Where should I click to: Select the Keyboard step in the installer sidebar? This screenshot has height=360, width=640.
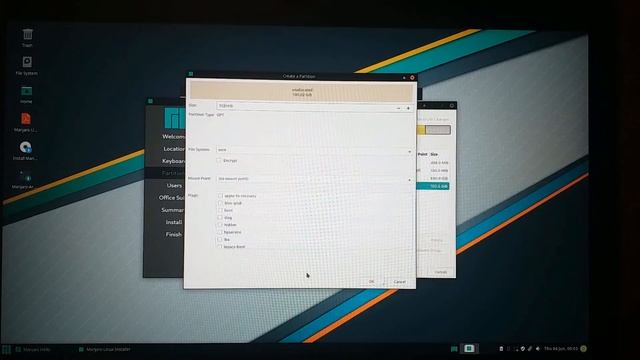pos(173,161)
